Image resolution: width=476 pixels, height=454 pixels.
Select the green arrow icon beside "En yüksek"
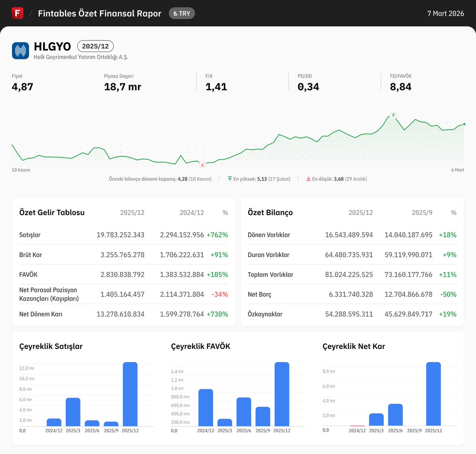[x=229, y=178]
